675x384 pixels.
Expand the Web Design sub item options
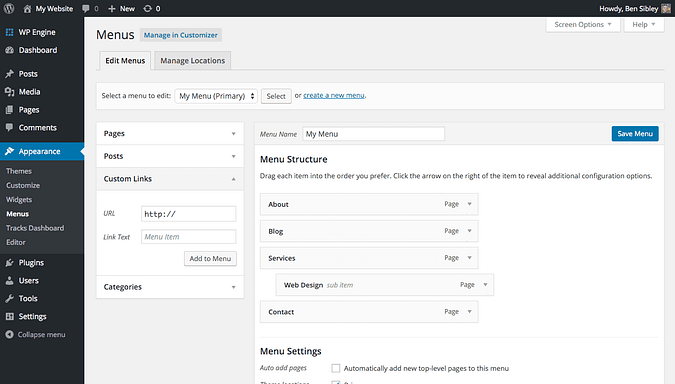click(x=485, y=285)
